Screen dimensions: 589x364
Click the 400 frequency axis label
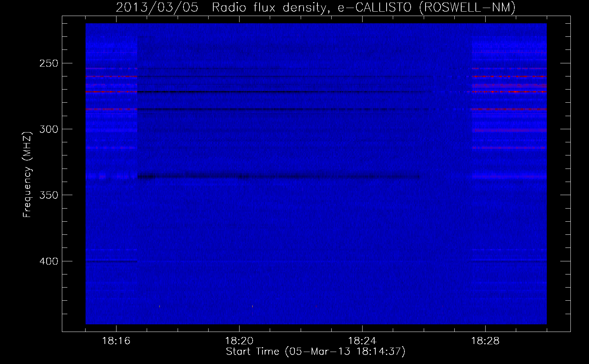click(48, 261)
